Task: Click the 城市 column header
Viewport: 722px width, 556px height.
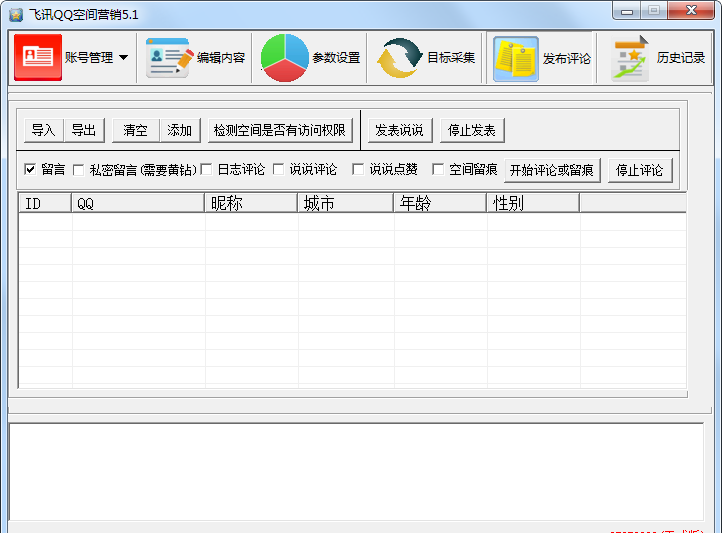Action: click(x=346, y=203)
